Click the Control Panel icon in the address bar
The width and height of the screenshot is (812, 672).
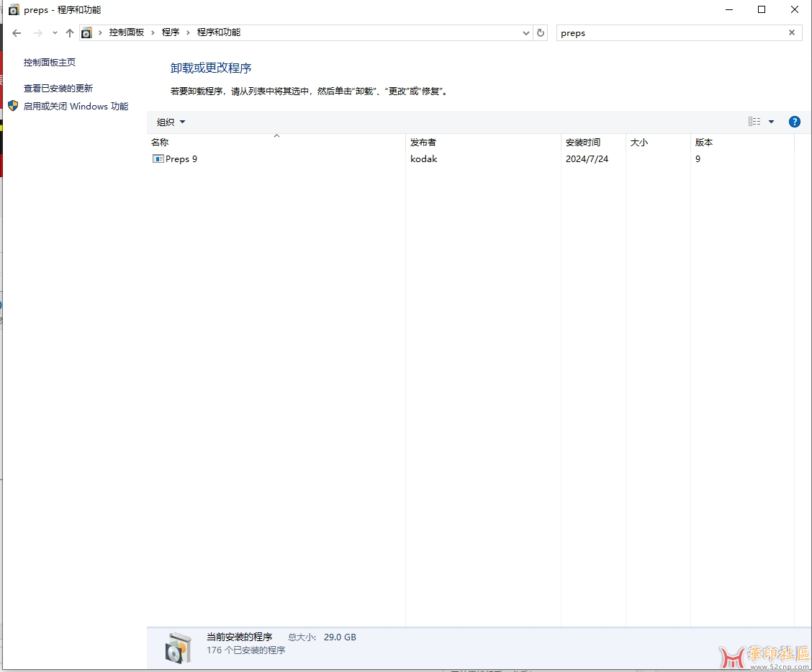pyautogui.click(x=87, y=32)
